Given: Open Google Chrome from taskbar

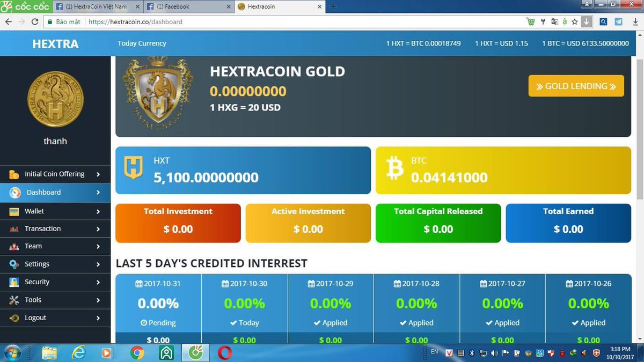Looking at the screenshot, I should tap(137, 353).
